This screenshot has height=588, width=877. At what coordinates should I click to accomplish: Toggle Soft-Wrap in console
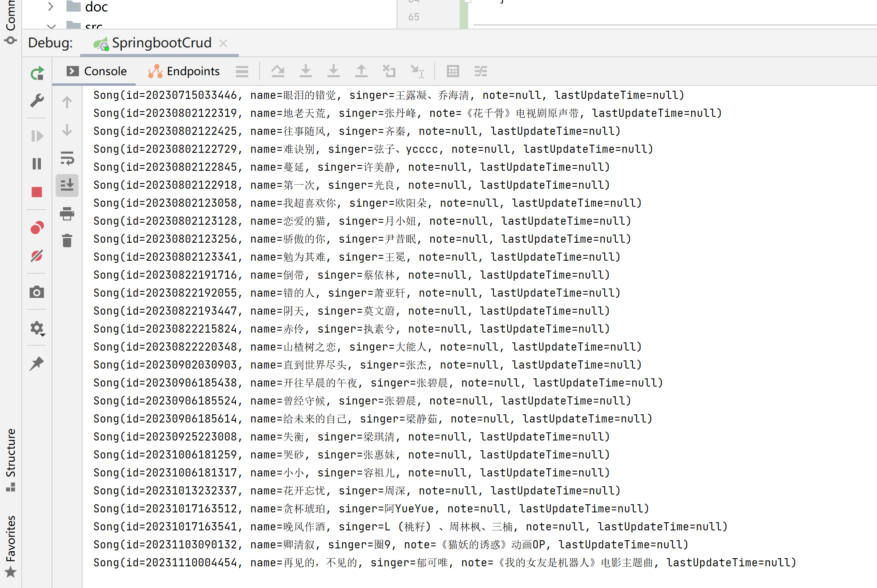point(67,158)
